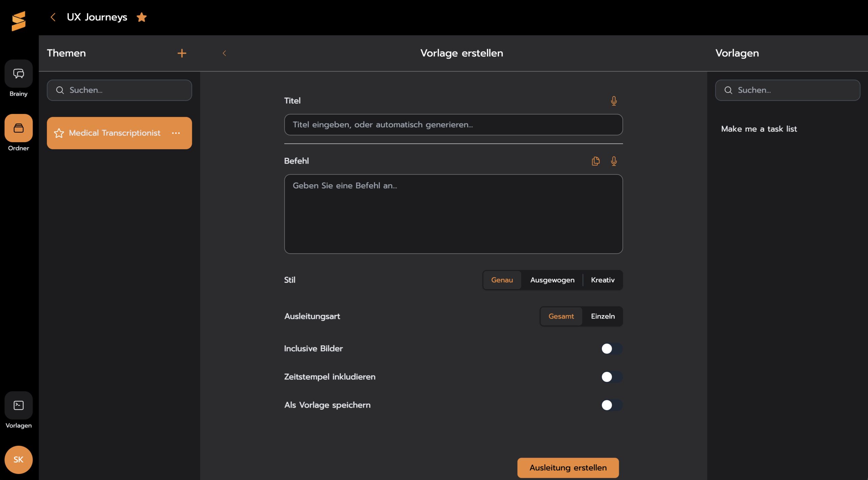868x480 pixels.
Task: Select the Kreativ style option
Action: tap(603, 280)
